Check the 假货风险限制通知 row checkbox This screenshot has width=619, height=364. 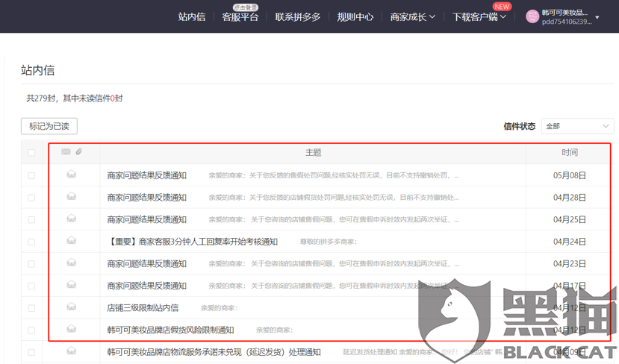(31, 330)
